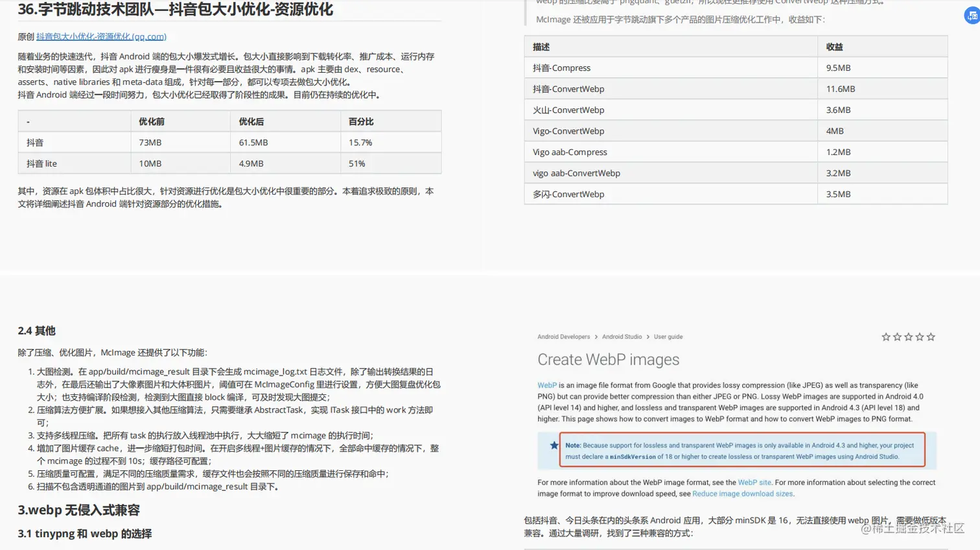The height and width of the screenshot is (550, 980).
Task: Open the 'WebP site' link
Action: coord(754,483)
